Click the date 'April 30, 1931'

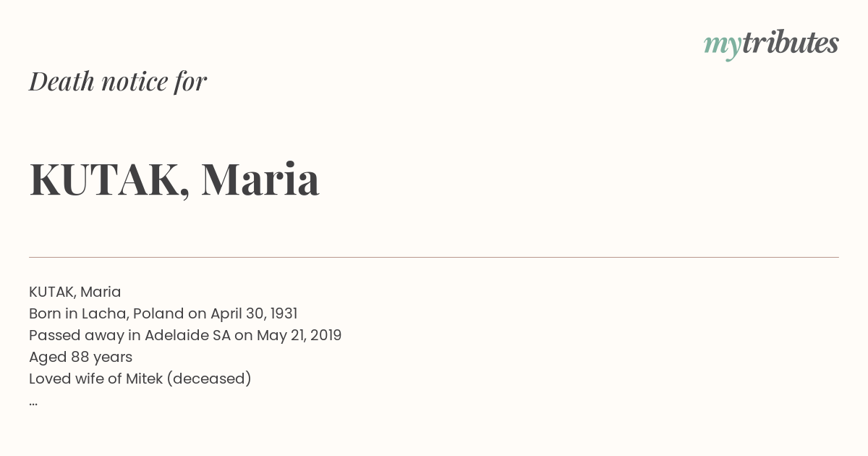[254, 313]
